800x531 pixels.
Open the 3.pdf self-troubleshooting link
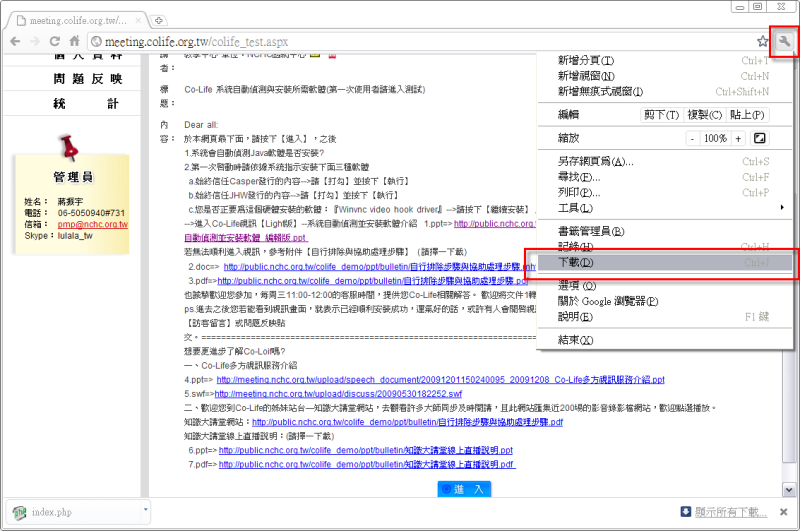click(x=373, y=281)
